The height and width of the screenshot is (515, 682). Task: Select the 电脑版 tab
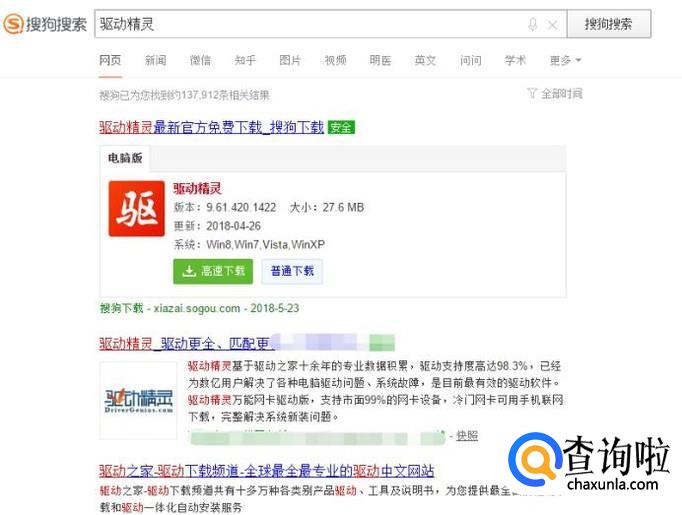point(125,158)
